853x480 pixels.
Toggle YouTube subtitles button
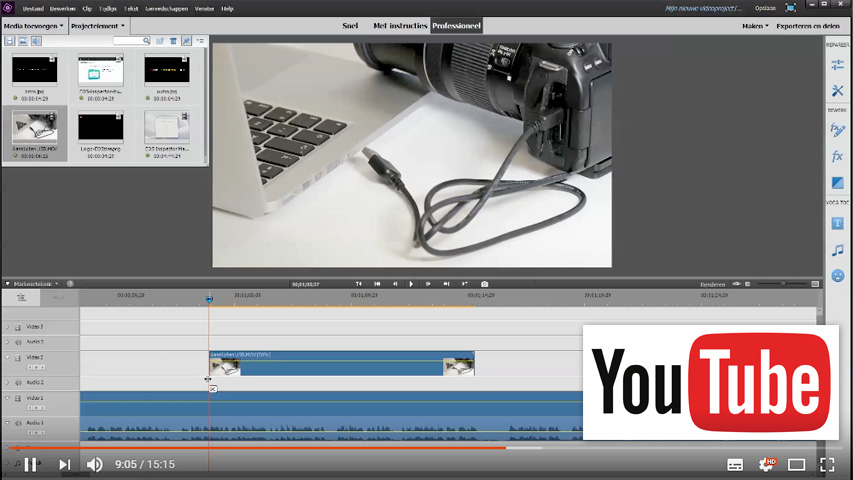click(x=735, y=465)
